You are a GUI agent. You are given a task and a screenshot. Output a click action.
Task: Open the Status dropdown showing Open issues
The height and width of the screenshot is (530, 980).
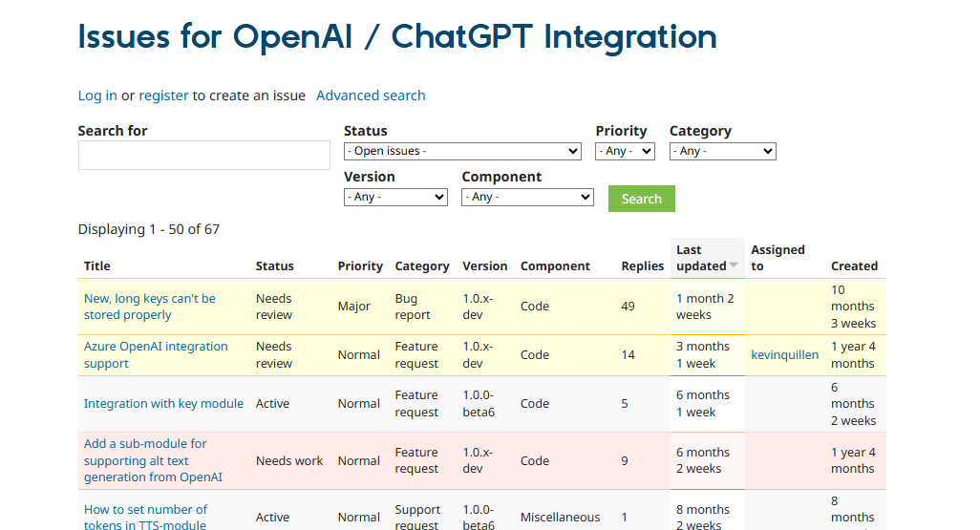coord(462,151)
